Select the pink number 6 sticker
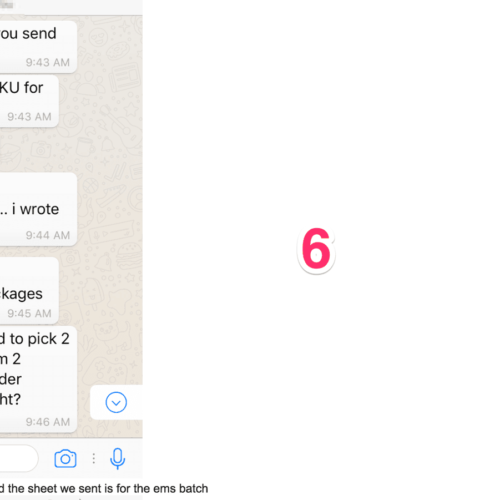The width and height of the screenshot is (500, 500). pos(316,249)
